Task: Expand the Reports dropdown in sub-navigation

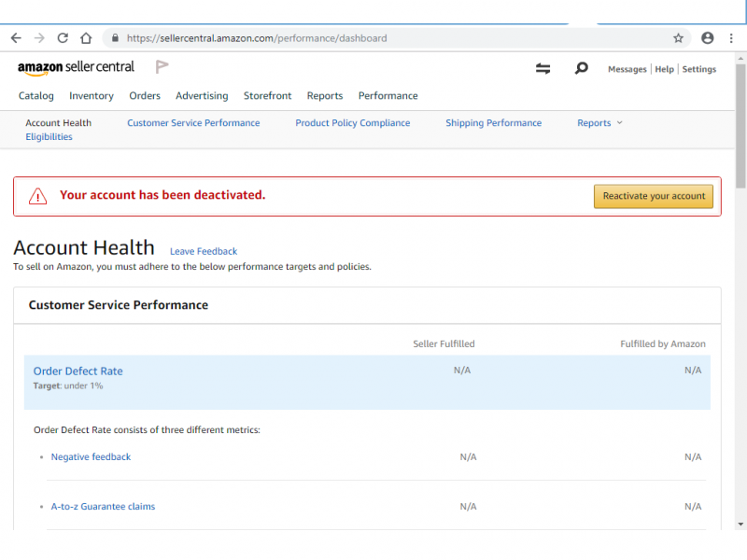Action: pos(599,123)
